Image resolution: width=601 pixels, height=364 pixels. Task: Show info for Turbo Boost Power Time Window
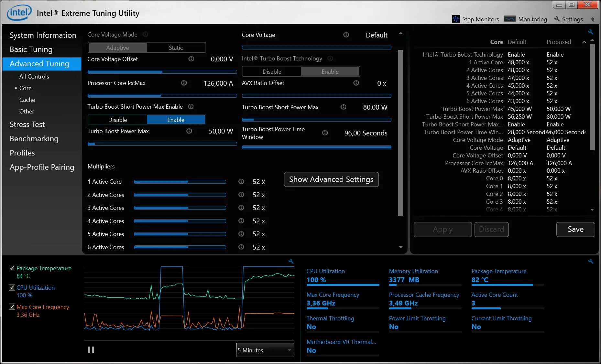click(x=325, y=133)
